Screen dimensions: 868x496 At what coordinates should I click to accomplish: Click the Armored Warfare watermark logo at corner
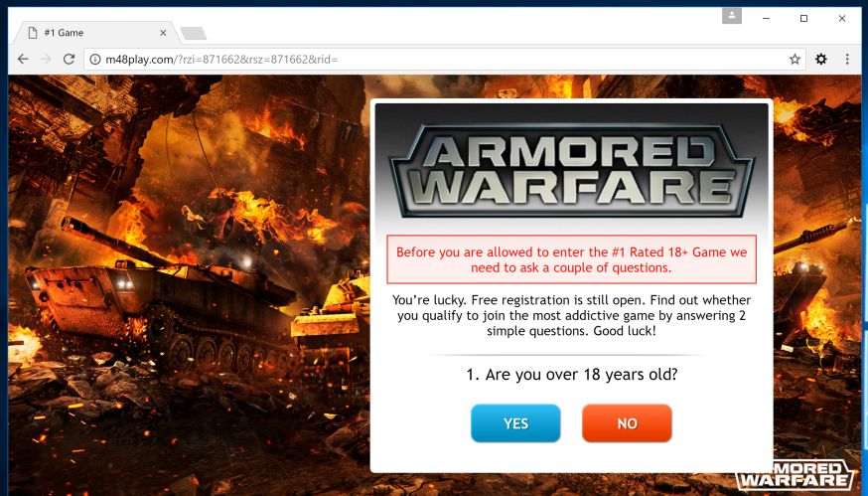tap(796, 475)
